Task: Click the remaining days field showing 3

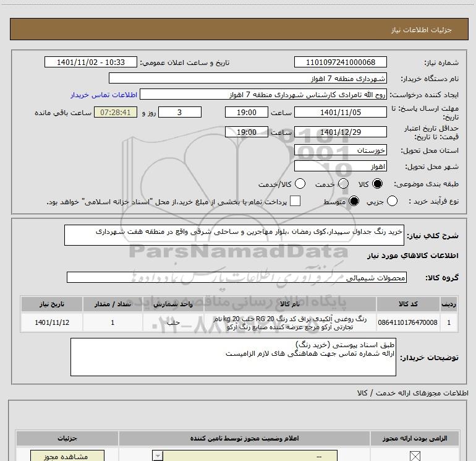Action: (180, 113)
